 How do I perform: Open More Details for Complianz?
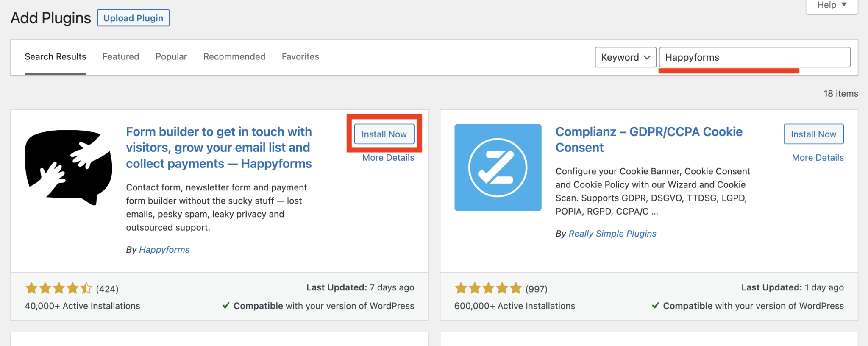[818, 158]
